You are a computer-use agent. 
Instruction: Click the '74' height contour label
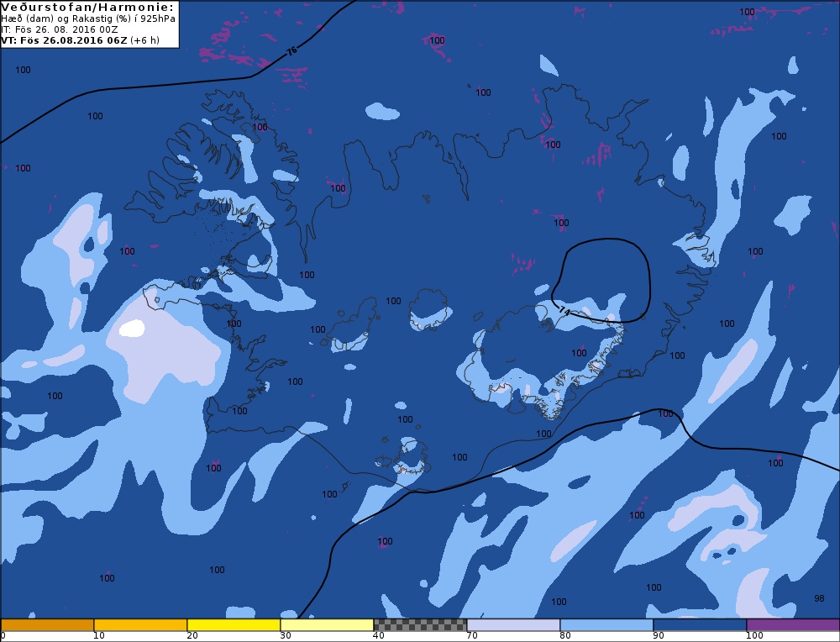point(564,311)
